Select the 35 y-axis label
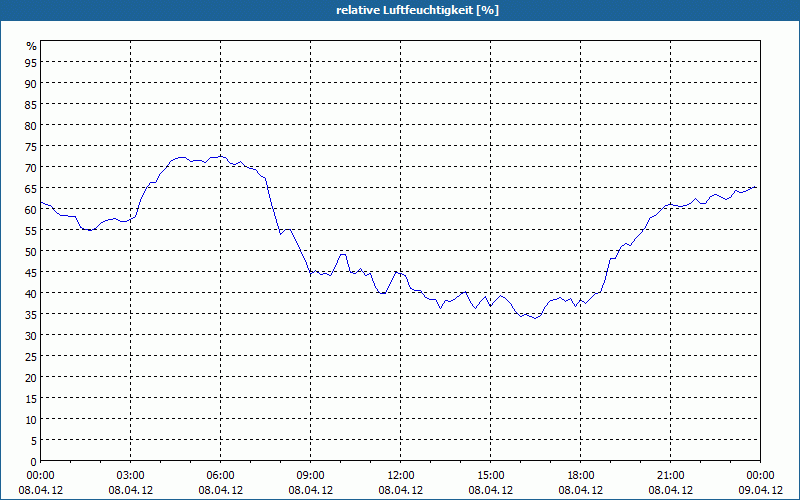Image resolution: width=800 pixels, height=500 pixels. click(x=31, y=314)
